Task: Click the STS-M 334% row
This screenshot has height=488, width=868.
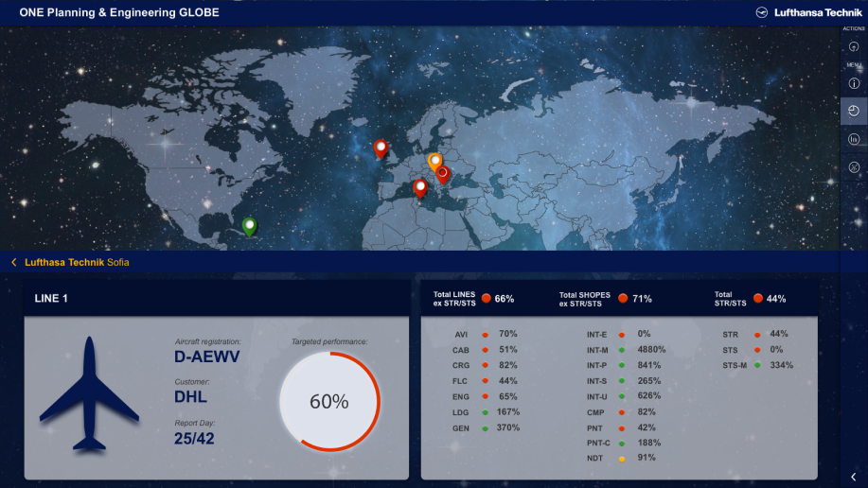Action: 758,365
